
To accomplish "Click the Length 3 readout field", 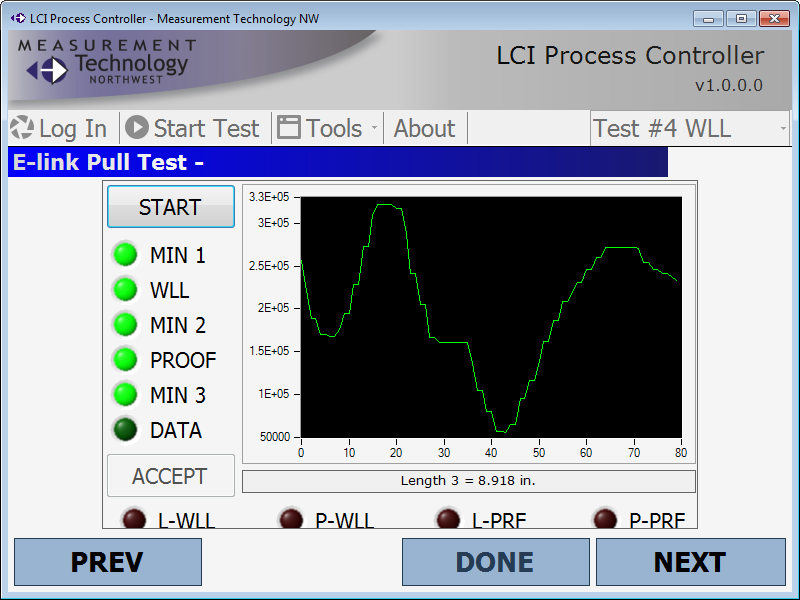I will point(468,481).
